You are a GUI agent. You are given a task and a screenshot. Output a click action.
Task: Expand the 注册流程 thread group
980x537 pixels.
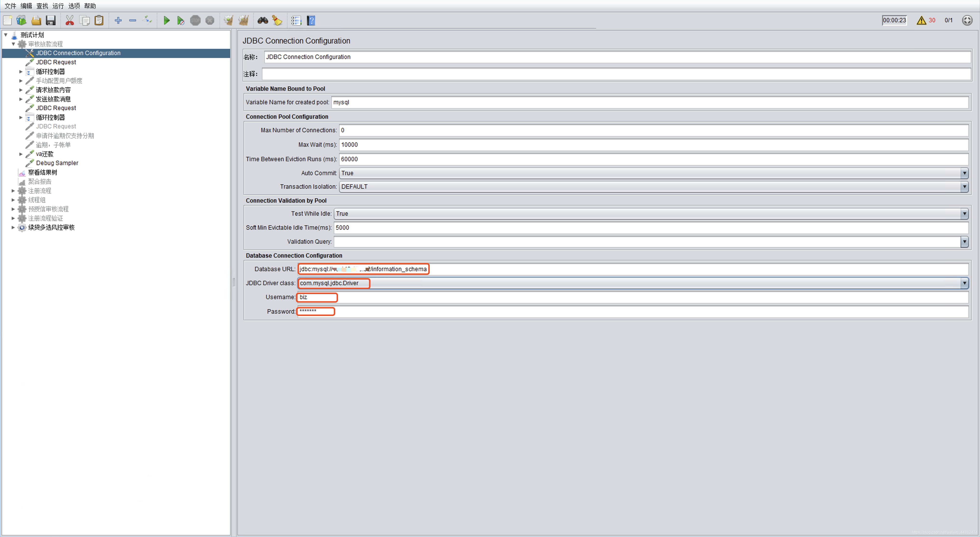[13, 191]
